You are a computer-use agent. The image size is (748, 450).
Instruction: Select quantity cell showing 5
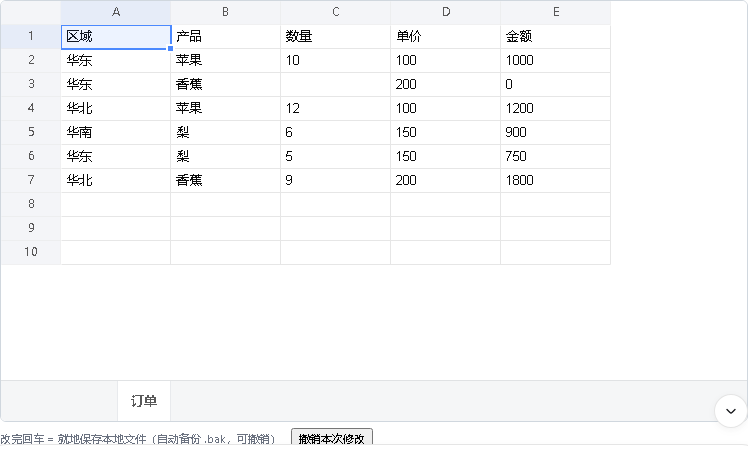pyautogui.click(x=336, y=156)
